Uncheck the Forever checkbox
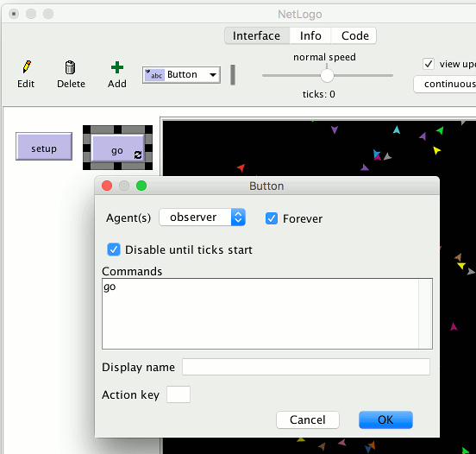 [x=272, y=218]
